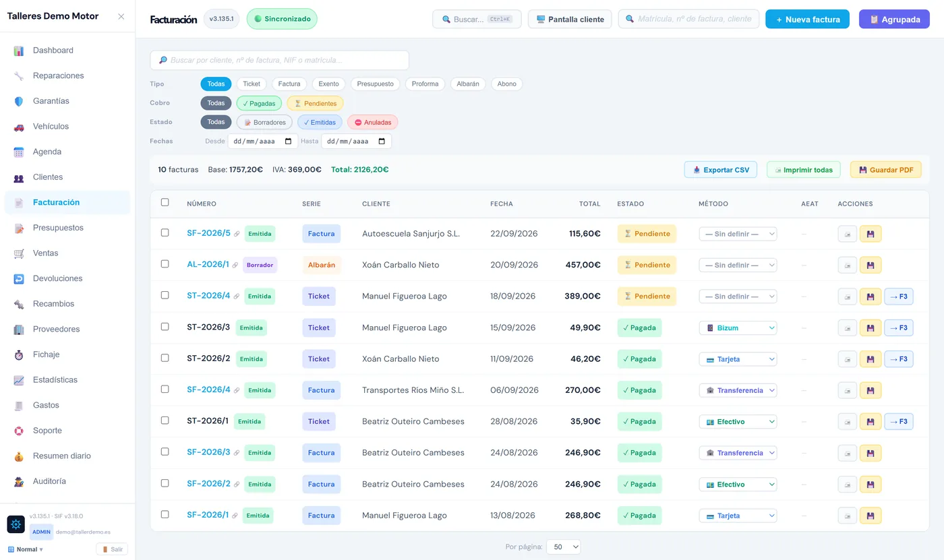Image resolution: width=944 pixels, height=560 pixels.
Task: Save PDF for invoice SF-2026/5
Action: point(871,234)
